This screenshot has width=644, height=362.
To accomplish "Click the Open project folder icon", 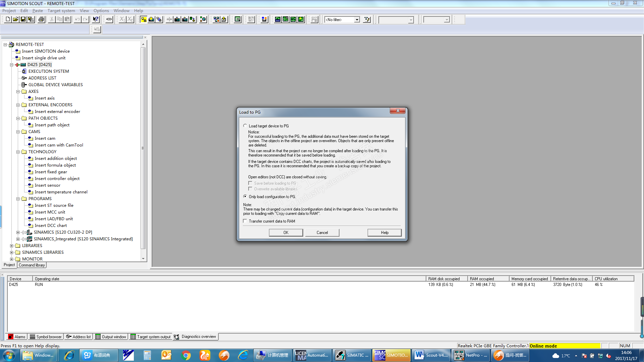I will (15, 19).
